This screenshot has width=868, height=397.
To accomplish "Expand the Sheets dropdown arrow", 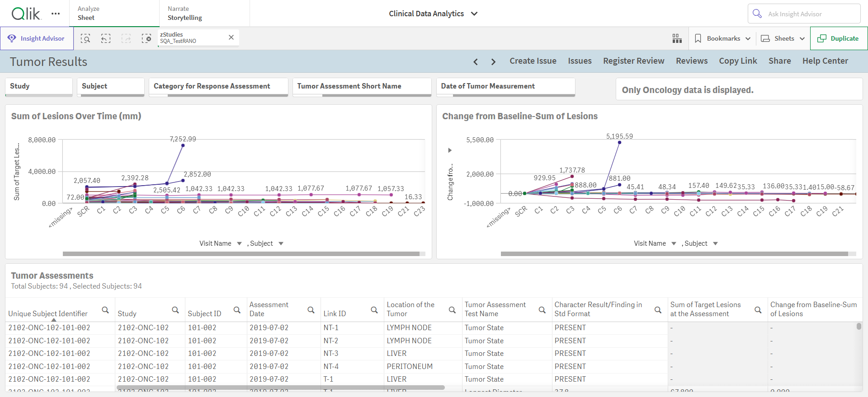I will [802, 38].
